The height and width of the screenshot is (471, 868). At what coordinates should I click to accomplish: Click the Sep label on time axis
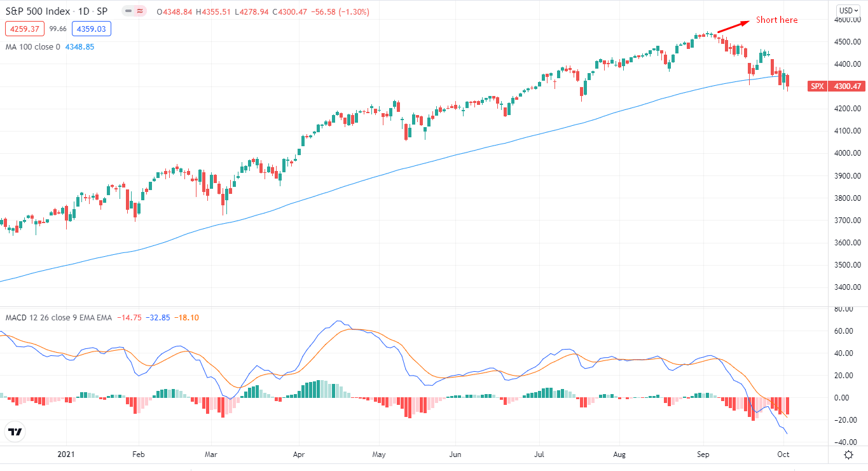pyautogui.click(x=703, y=454)
